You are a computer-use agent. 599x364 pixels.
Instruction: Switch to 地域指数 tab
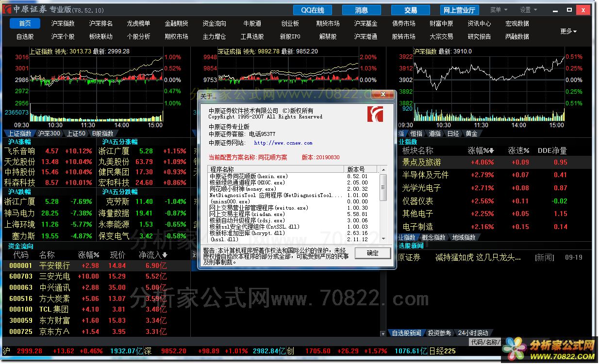pos(464,237)
